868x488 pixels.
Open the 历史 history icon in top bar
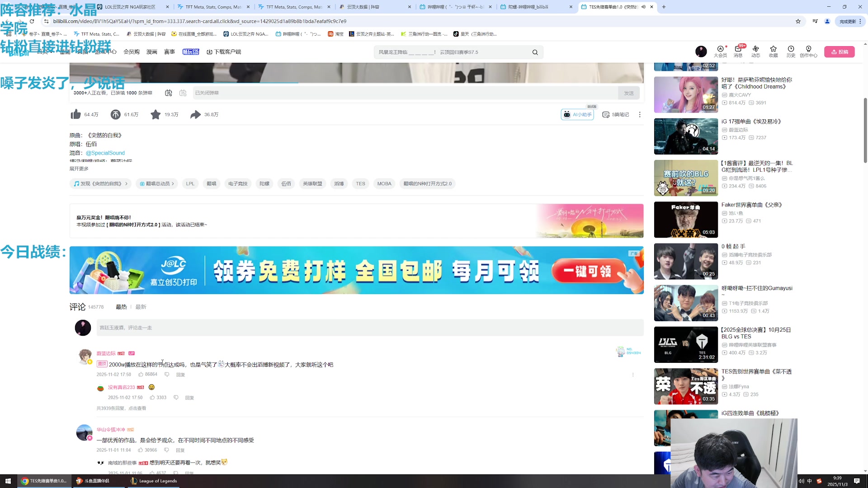point(790,49)
